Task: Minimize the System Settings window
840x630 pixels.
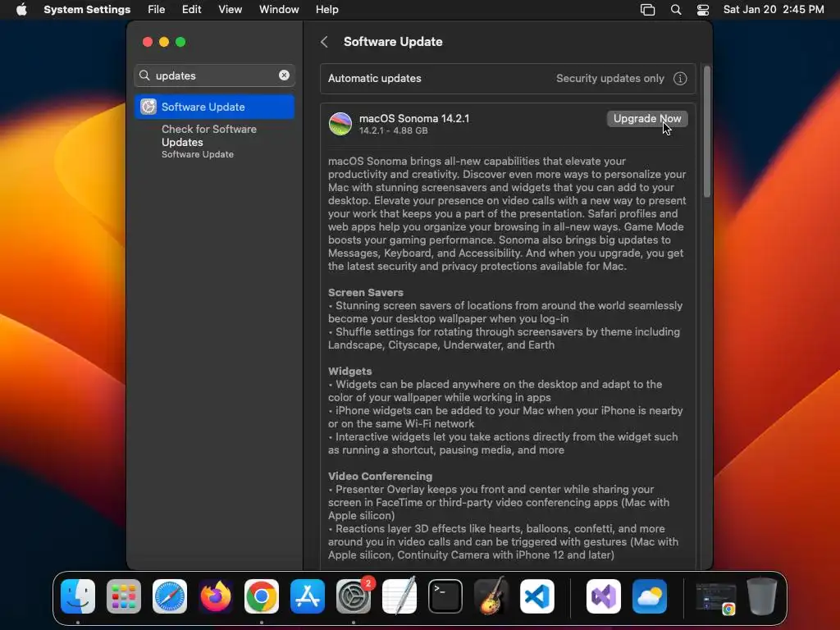Action: pos(164,42)
